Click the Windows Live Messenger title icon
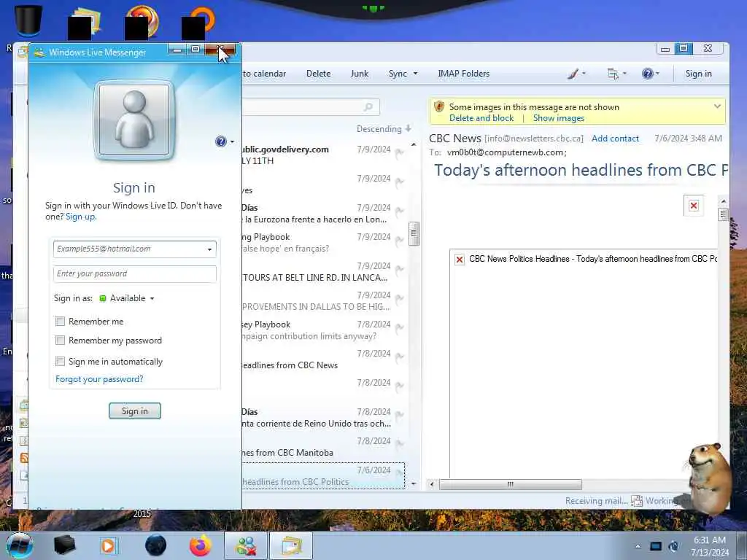 (39, 52)
